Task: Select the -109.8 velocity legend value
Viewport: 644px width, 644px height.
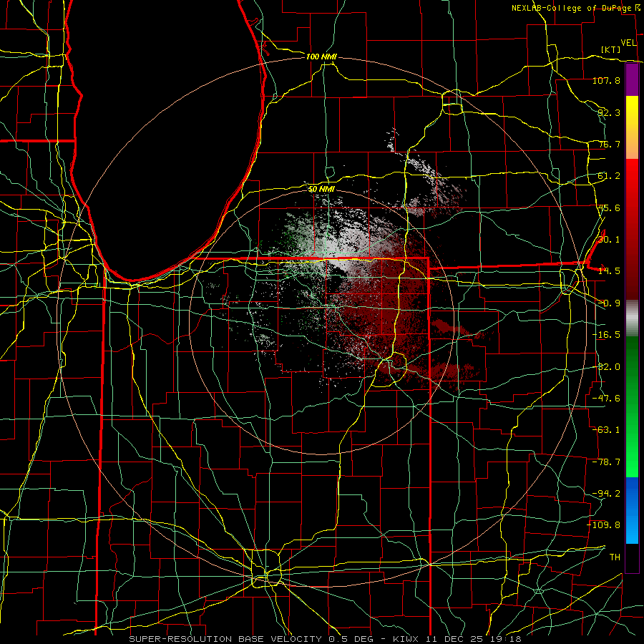Action: tap(604, 525)
